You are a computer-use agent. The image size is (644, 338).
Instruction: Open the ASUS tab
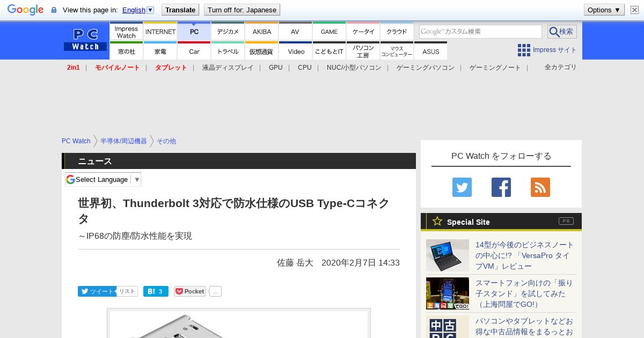430,51
